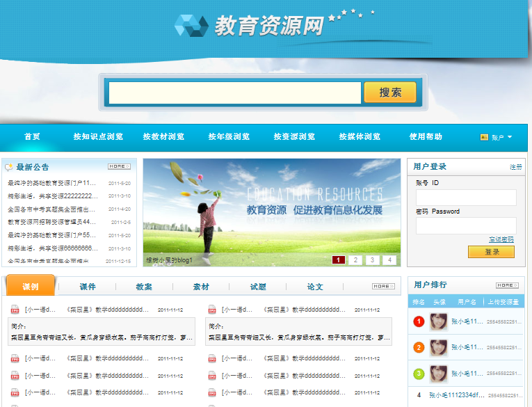Click the search text box

pos(235,93)
